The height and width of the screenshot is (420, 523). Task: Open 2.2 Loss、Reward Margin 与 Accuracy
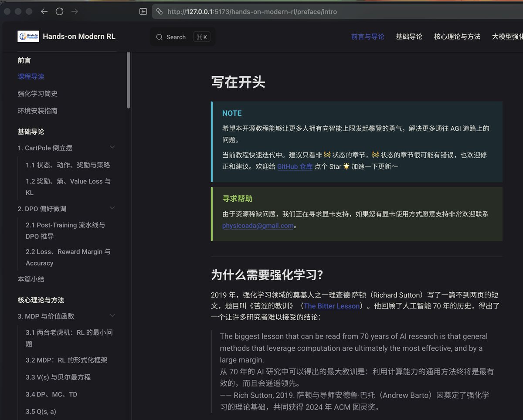point(68,257)
